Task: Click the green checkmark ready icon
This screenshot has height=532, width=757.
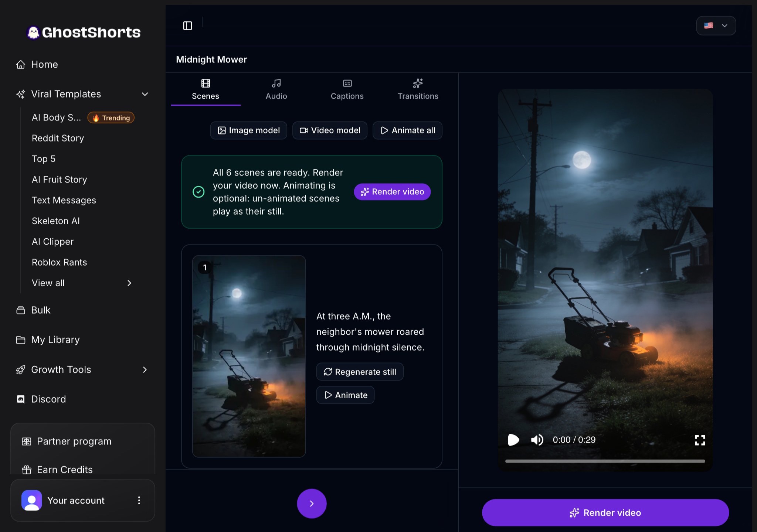Action: coord(198,192)
